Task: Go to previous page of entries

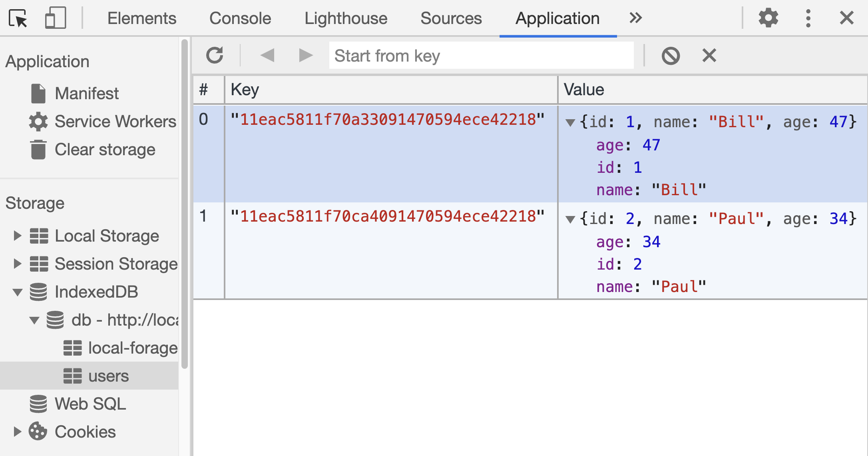Action: 267,56
